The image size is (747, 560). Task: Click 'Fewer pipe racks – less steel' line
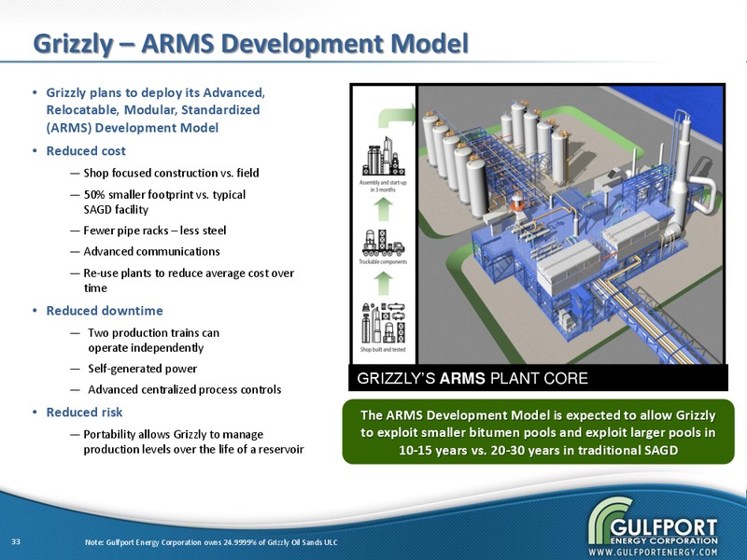click(155, 231)
